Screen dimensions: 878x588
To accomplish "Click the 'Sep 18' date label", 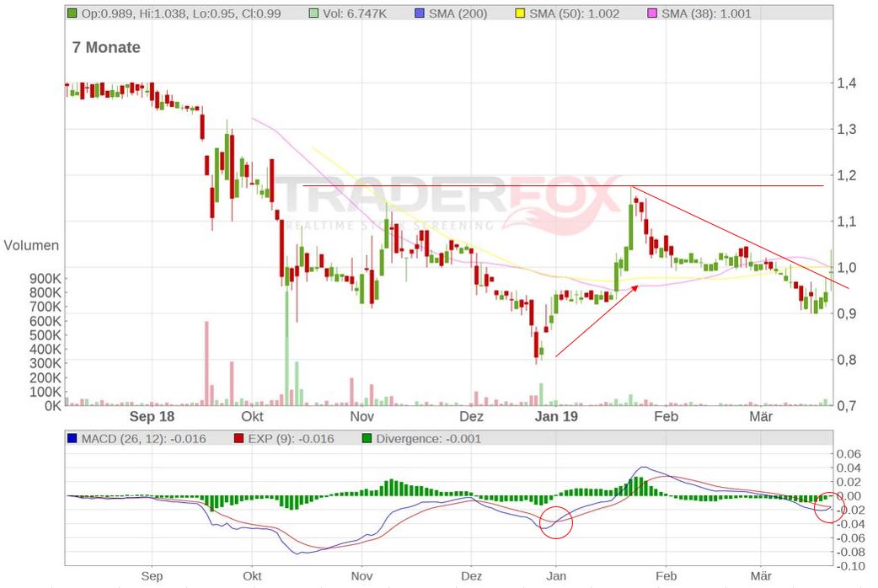I will tap(153, 416).
